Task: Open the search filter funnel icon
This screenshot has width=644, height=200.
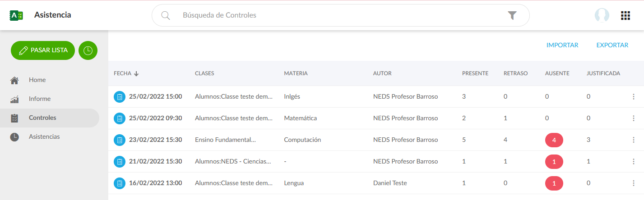Action: 512,15
